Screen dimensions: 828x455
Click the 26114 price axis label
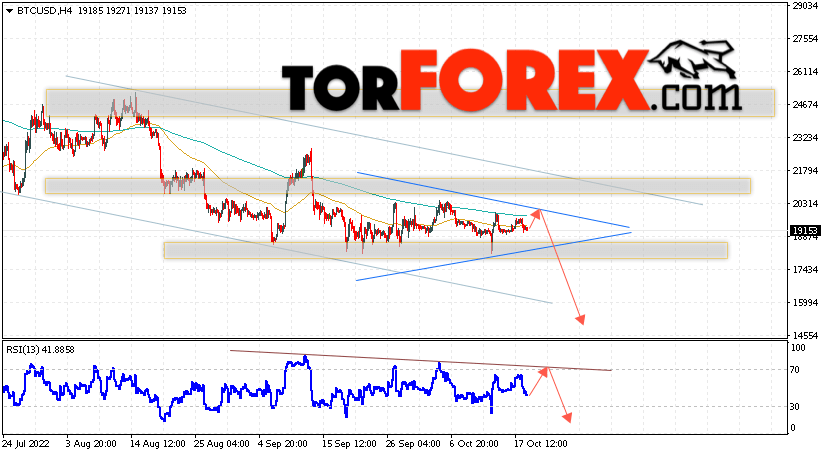805,72
